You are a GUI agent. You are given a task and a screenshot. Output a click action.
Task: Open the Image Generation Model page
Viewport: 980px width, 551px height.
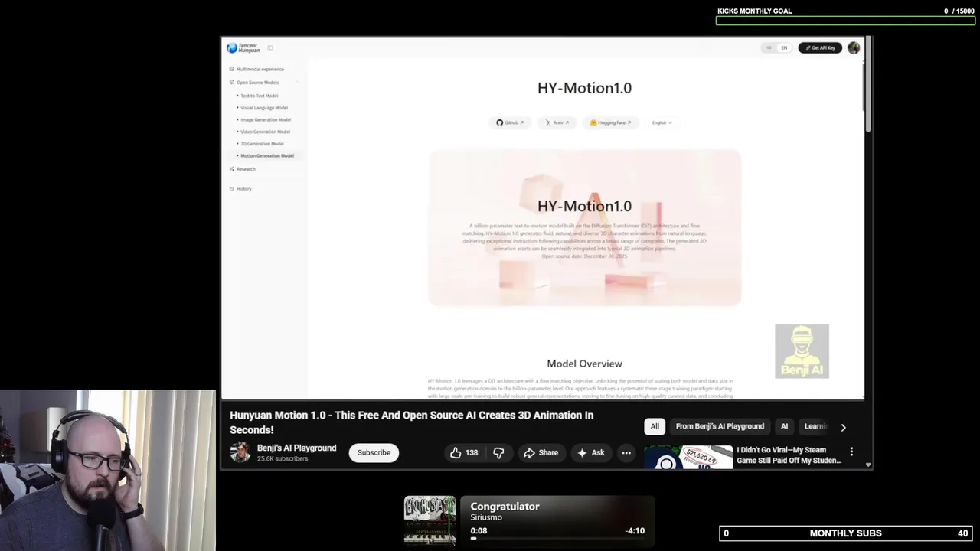(266, 119)
